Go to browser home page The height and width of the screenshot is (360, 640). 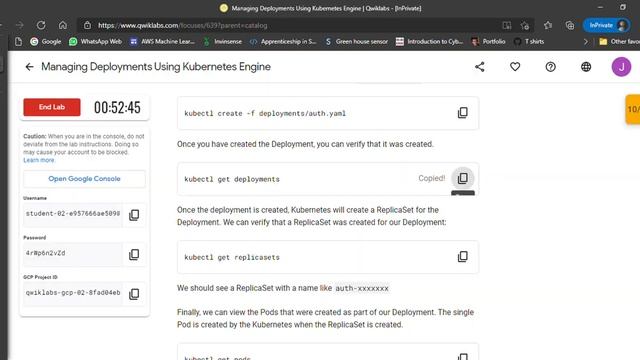click(62, 25)
